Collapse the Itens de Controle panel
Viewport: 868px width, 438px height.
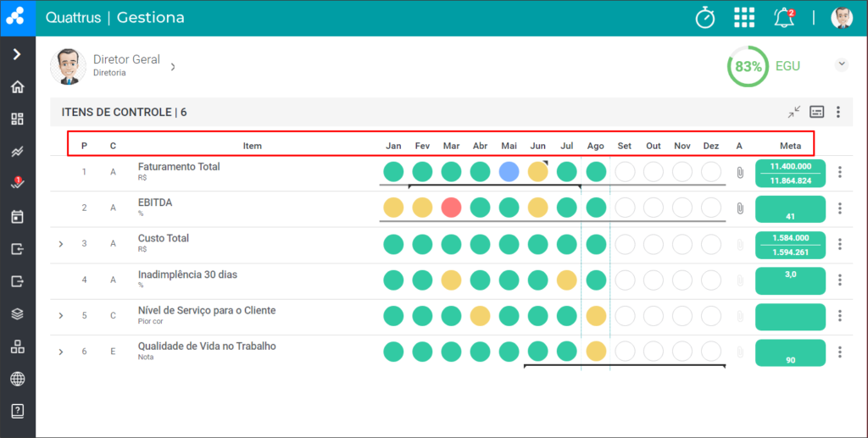793,112
